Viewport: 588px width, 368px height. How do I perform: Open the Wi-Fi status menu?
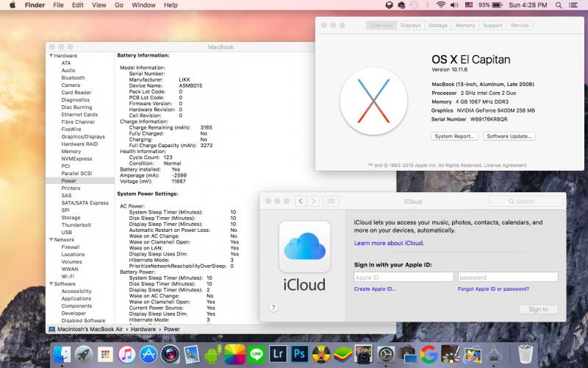tap(441, 5)
